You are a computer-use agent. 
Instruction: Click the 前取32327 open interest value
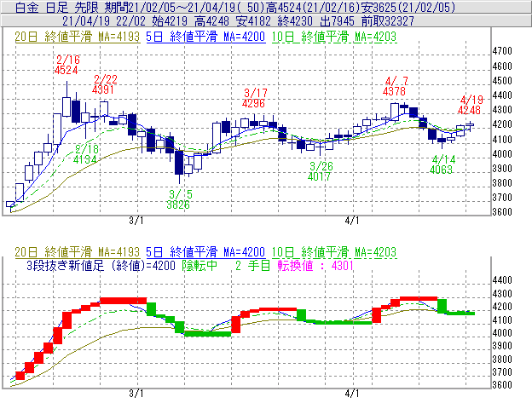387,21
